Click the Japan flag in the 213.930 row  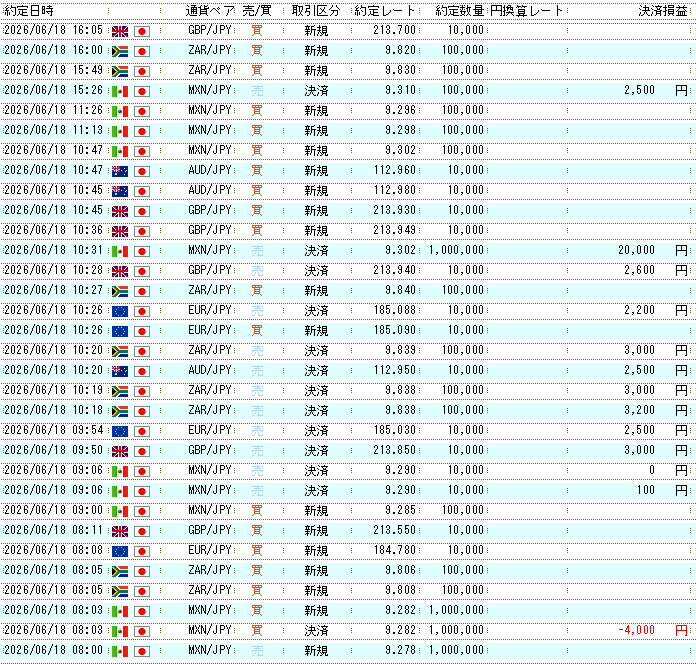142,211
